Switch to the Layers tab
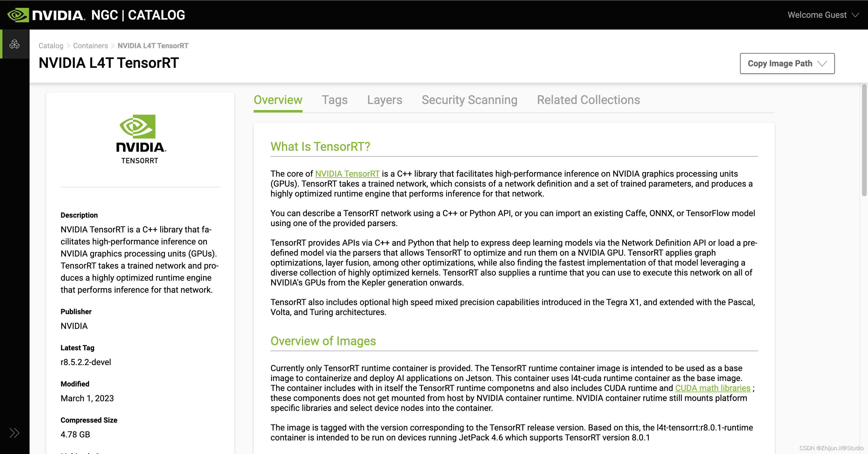Screen dimensions: 868x454 tap(385, 100)
